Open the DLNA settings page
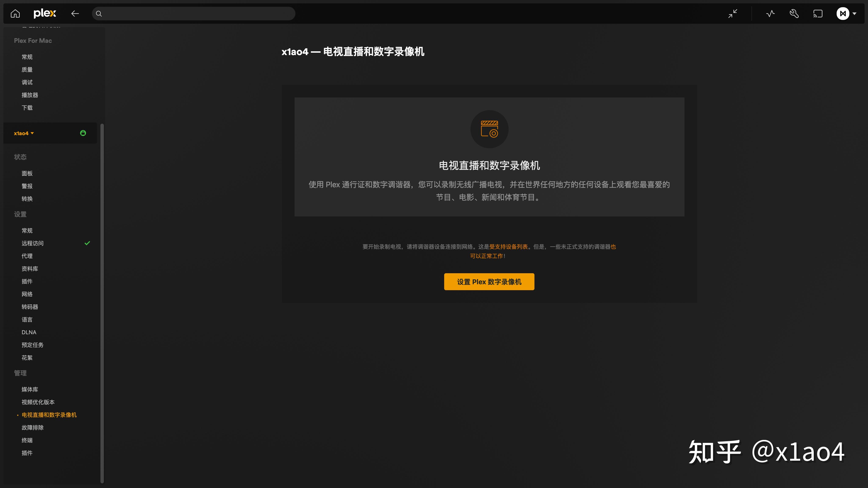The image size is (868, 488). (29, 332)
